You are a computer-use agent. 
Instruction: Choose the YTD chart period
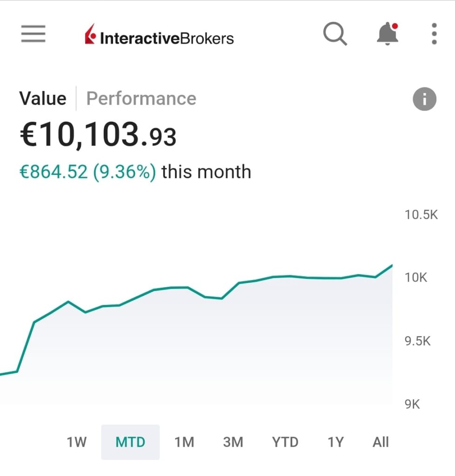[x=285, y=442]
